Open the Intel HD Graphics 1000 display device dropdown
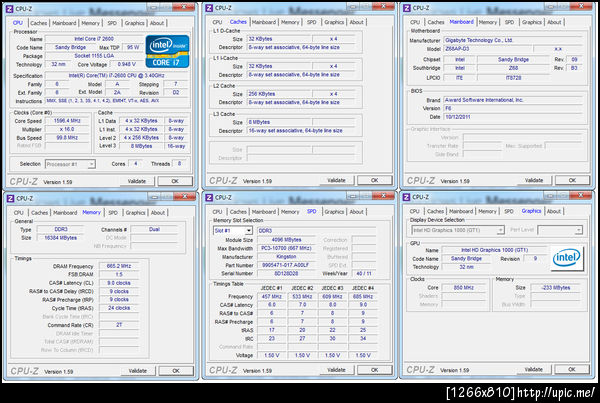The image size is (600, 403). pos(458,230)
